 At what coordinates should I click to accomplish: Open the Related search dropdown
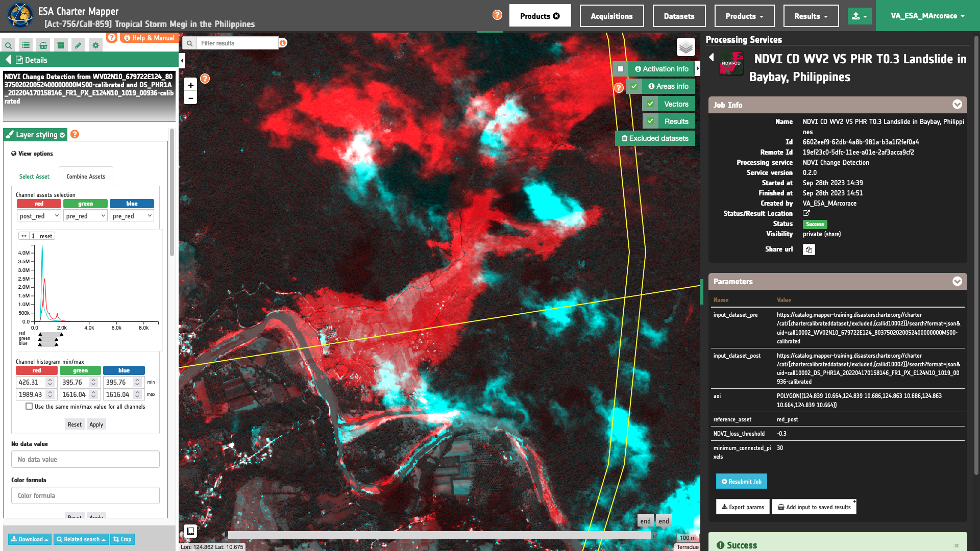[x=81, y=539]
